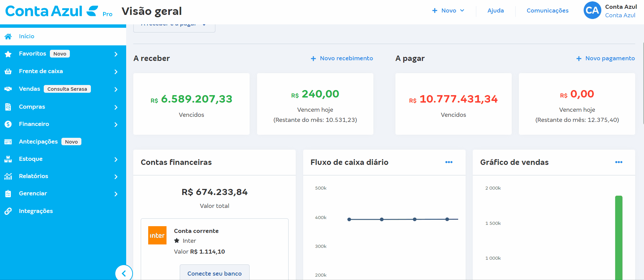
Task: Open the A receber e a pagar dropdown
Action: coord(174,28)
